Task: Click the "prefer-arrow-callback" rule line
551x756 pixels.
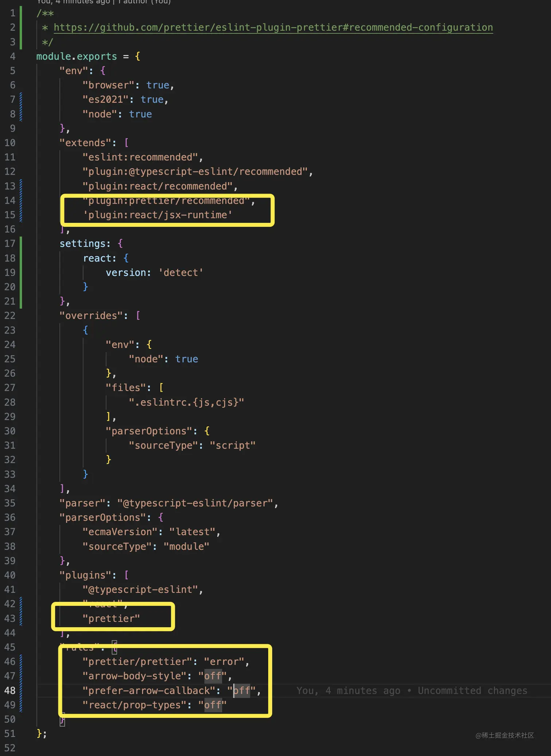Action: (x=172, y=690)
